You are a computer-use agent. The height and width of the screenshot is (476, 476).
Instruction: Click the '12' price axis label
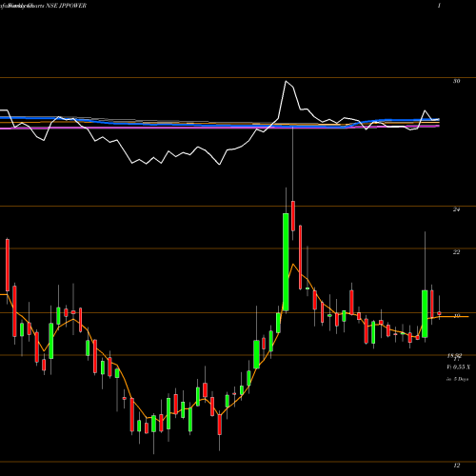[456, 466]
